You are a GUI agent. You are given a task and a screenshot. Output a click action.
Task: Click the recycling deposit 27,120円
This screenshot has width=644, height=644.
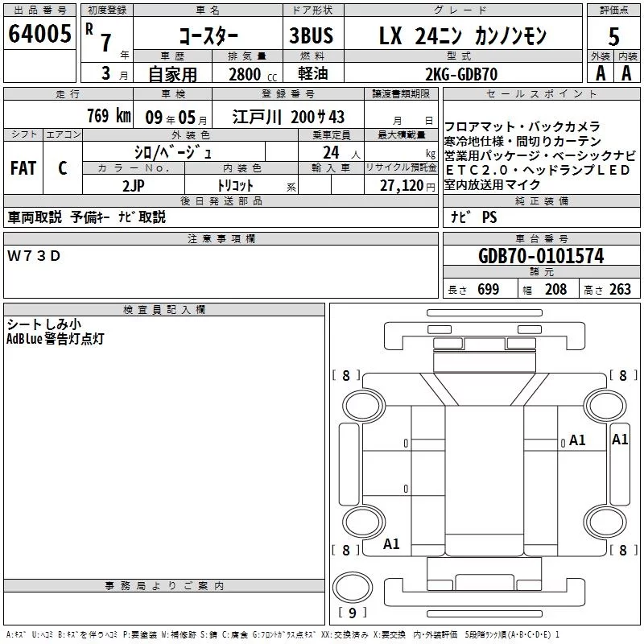[407, 186]
